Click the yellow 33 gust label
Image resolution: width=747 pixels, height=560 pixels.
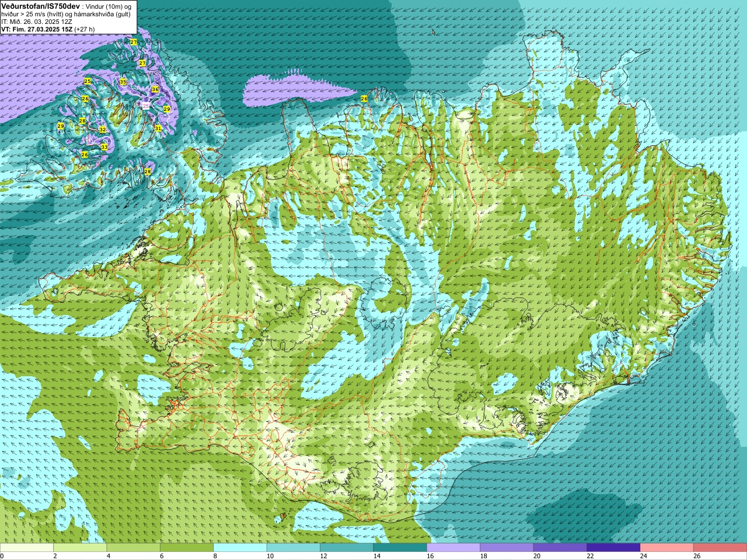click(104, 147)
